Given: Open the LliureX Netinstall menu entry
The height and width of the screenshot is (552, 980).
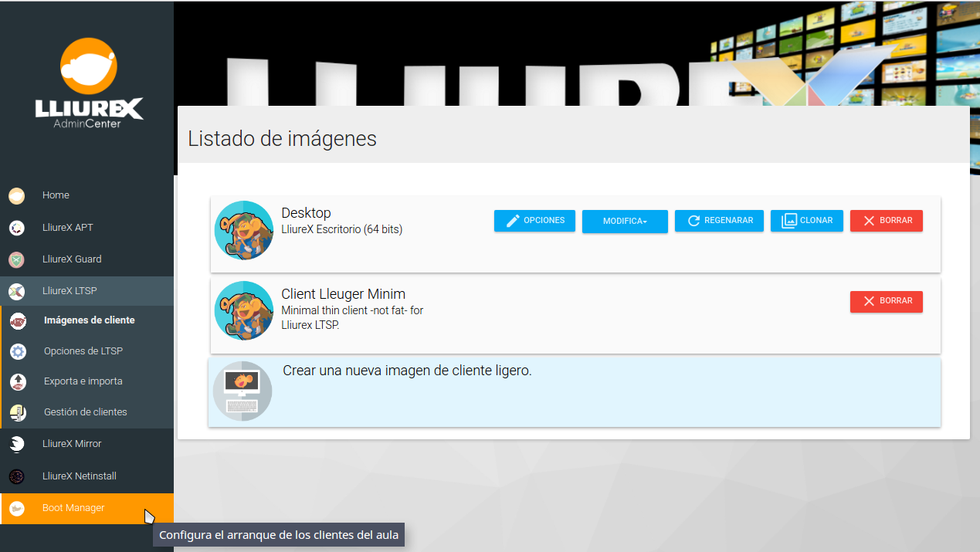Looking at the screenshot, I should click(86, 476).
